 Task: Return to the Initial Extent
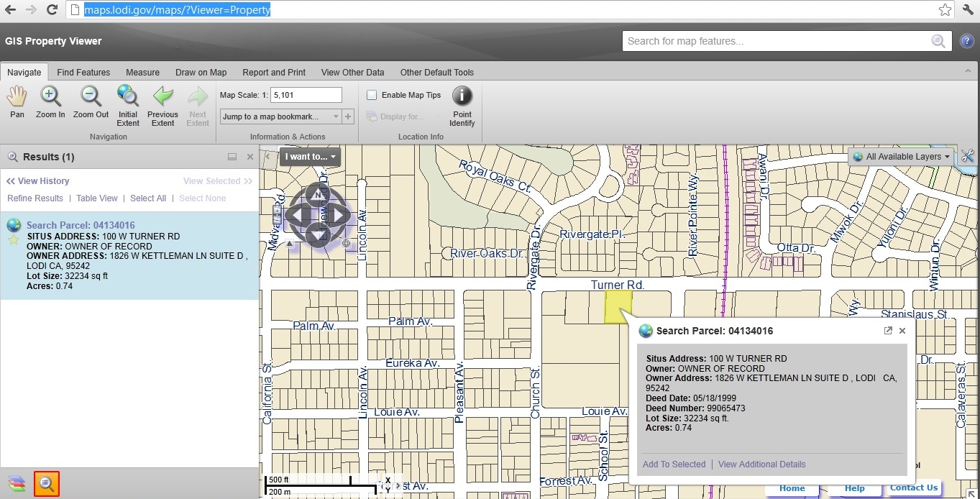point(127,101)
